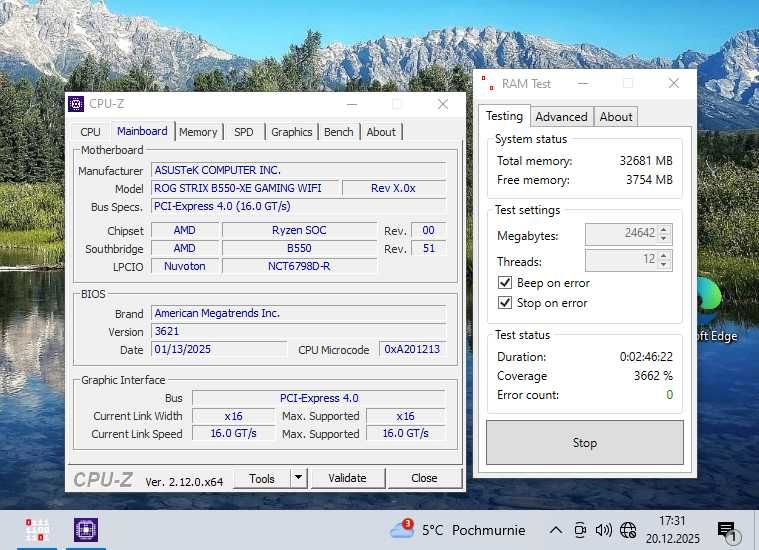Toggle the Stop on error checkbox
Image resolution: width=759 pixels, height=550 pixels.
click(505, 303)
